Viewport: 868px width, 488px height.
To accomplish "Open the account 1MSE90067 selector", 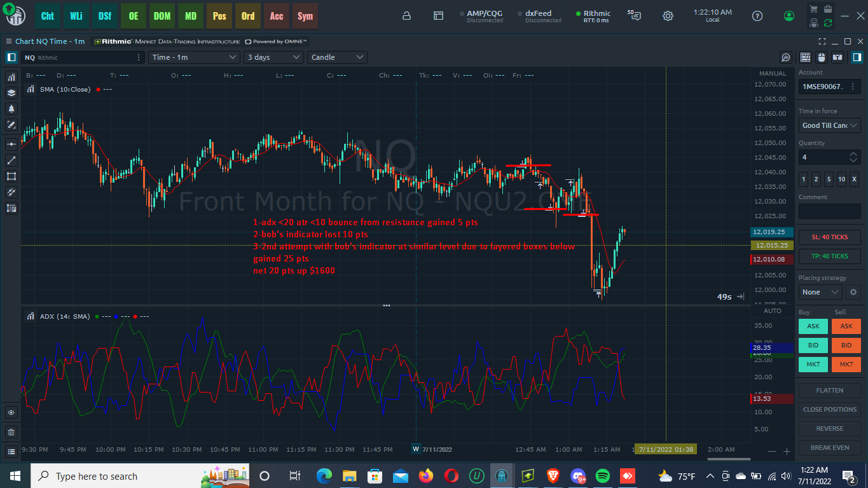I will coord(829,87).
